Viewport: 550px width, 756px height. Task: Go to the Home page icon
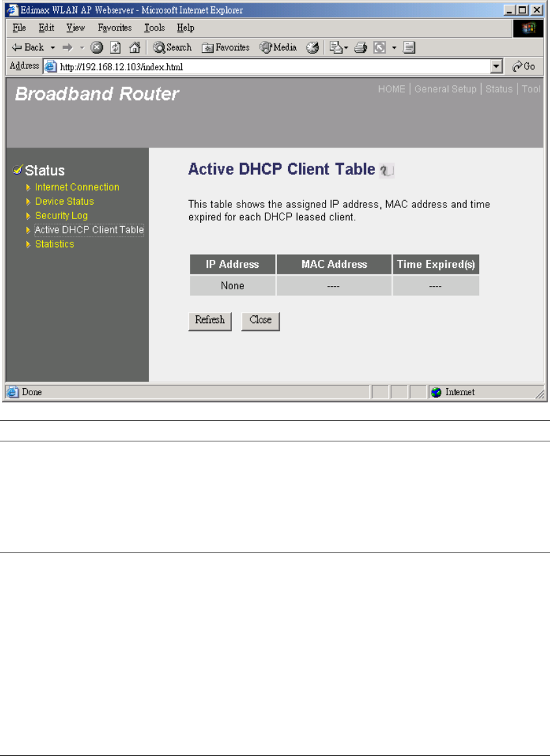[x=135, y=47]
